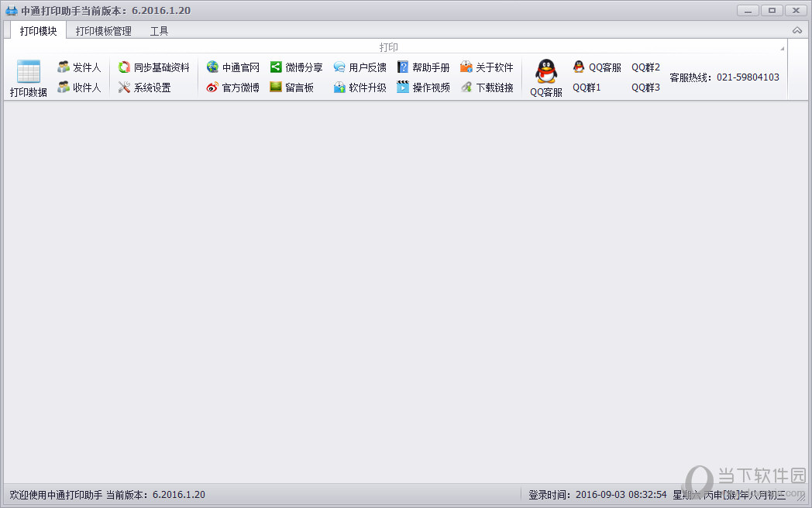Screen dimensions: 812x508
Task: Click the printer app icon in title bar
Action: pos(12,10)
